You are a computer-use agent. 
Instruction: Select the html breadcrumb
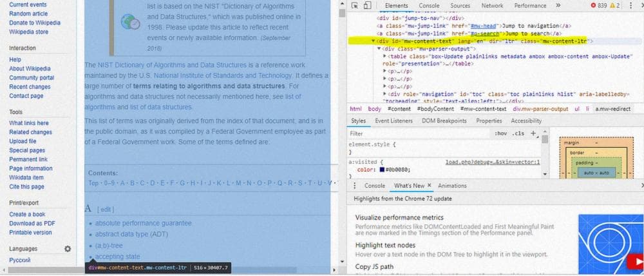tap(355, 109)
